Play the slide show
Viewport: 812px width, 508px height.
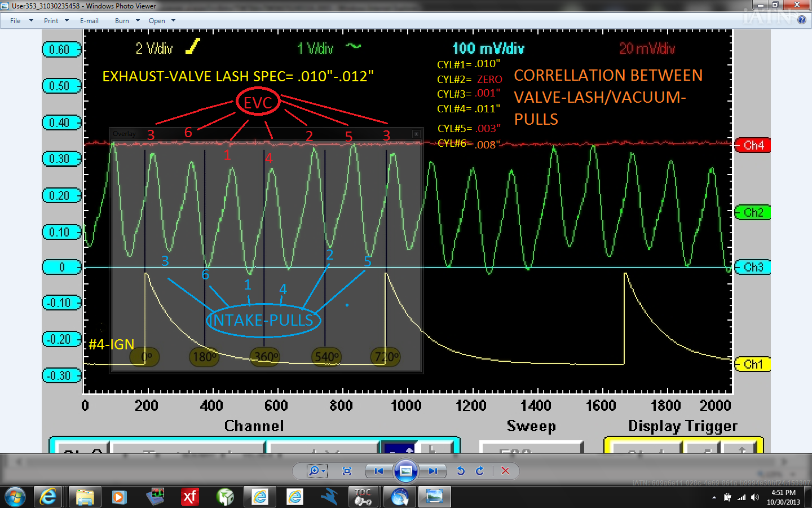[x=405, y=471]
